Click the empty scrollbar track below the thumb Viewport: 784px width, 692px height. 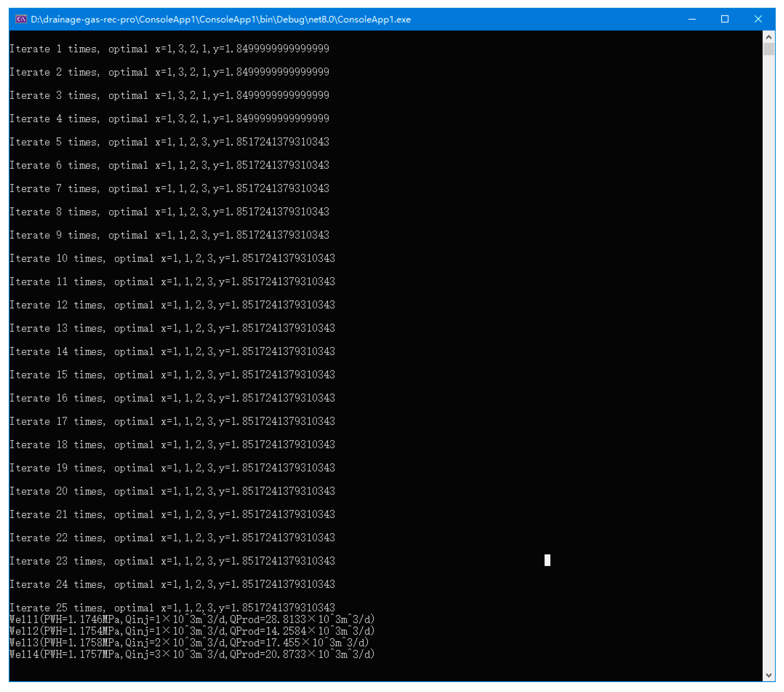(x=768, y=346)
